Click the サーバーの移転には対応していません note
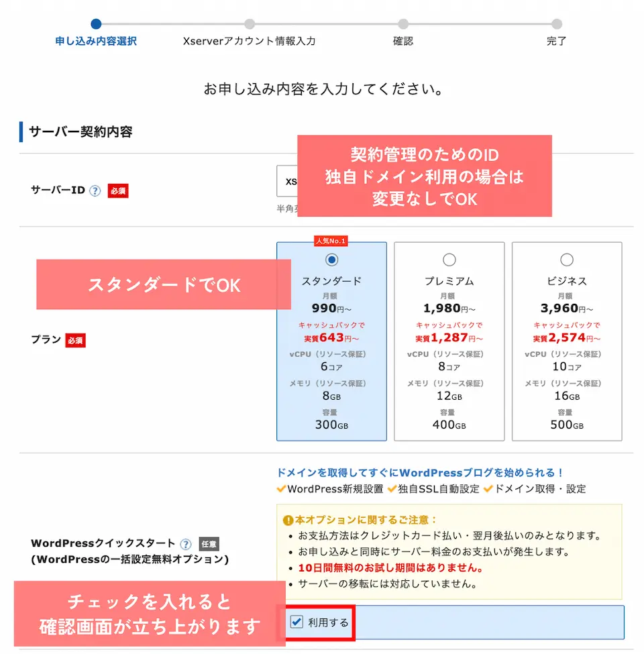The height and width of the screenshot is (654, 644). tap(388, 584)
